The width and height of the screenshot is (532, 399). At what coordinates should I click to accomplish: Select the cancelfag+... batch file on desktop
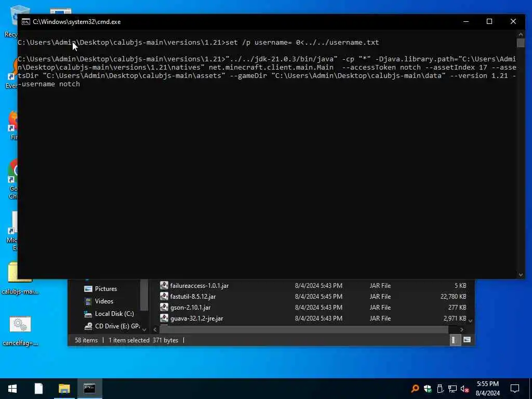(x=20, y=331)
